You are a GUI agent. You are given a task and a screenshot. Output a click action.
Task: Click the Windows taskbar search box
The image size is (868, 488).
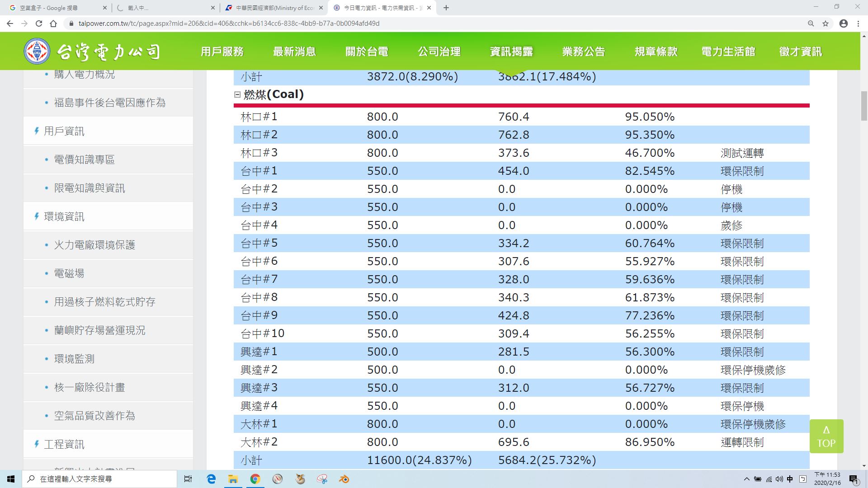pos(99,479)
